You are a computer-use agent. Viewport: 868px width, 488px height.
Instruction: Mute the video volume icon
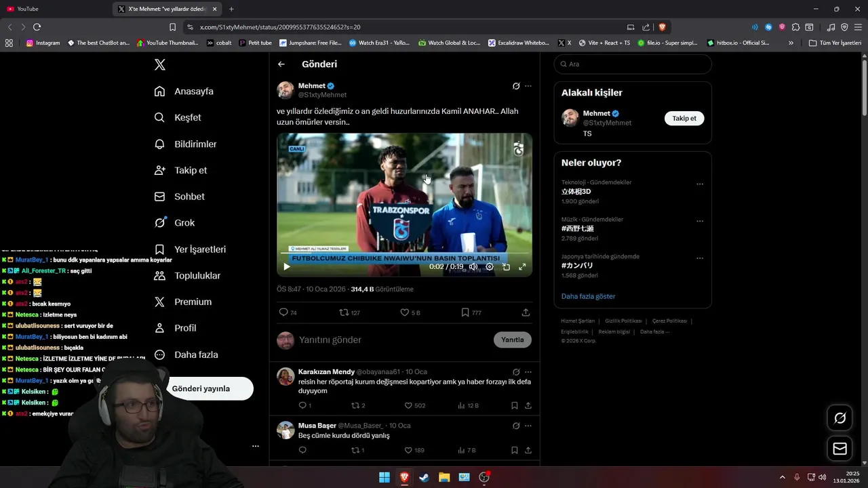tap(473, 266)
